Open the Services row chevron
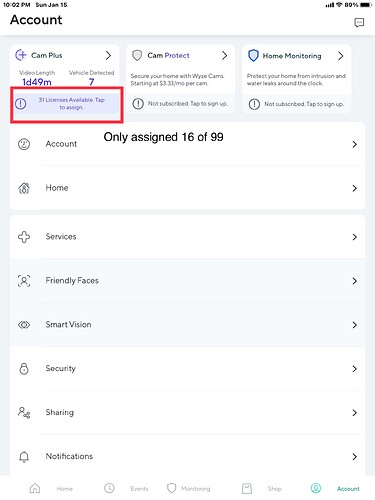This screenshot has width=375, height=500. [355, 237]
